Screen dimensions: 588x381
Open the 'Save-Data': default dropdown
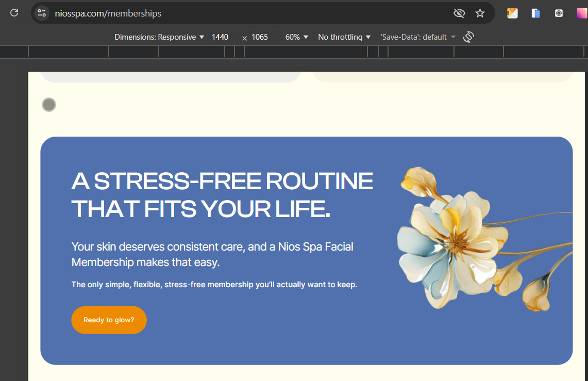coord(418,37)
